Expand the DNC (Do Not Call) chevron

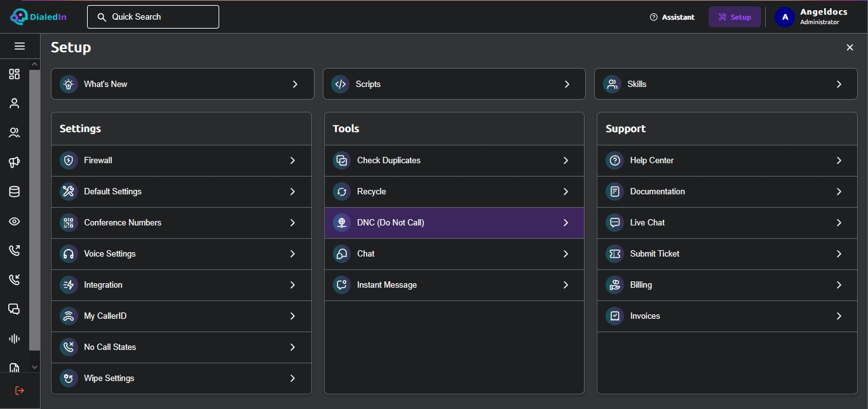(x=566, y=223)
